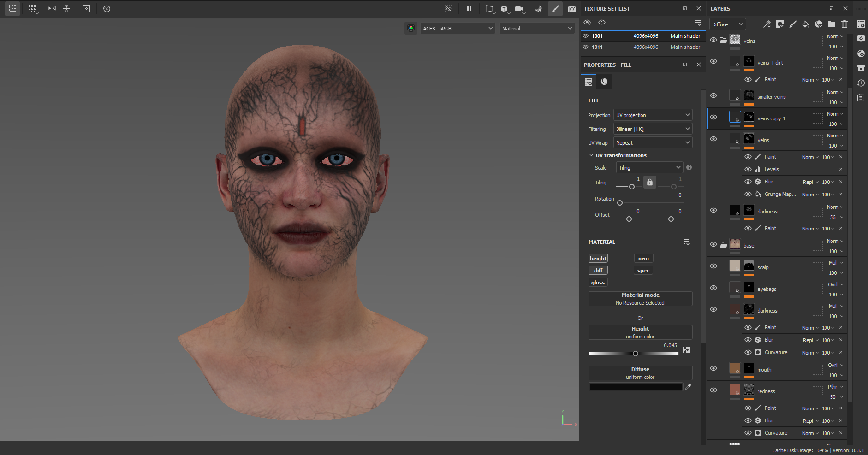Delete the selected layer with trash icon

(x=844, y=24)
